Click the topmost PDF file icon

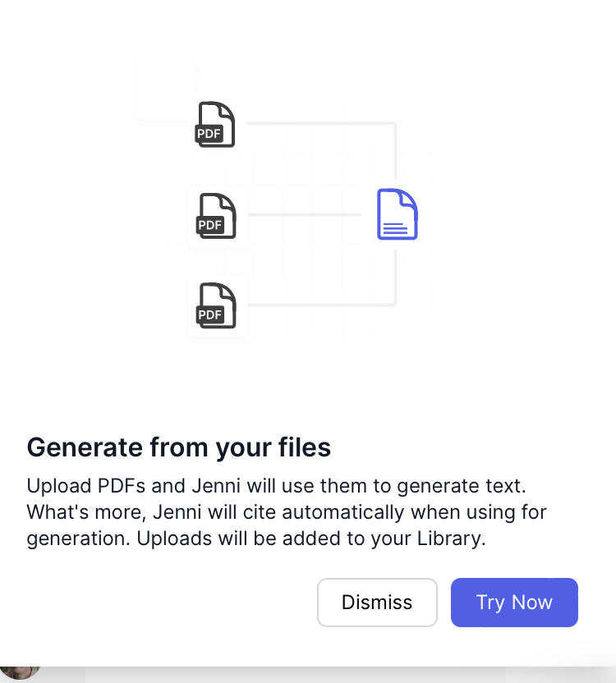(215, 124)
